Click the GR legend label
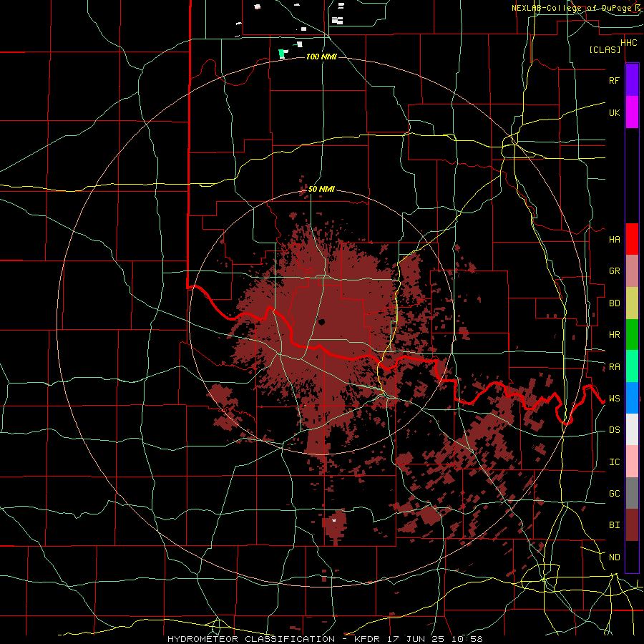The width and height of the screenshot is (644, 644). tap(614, 271)
